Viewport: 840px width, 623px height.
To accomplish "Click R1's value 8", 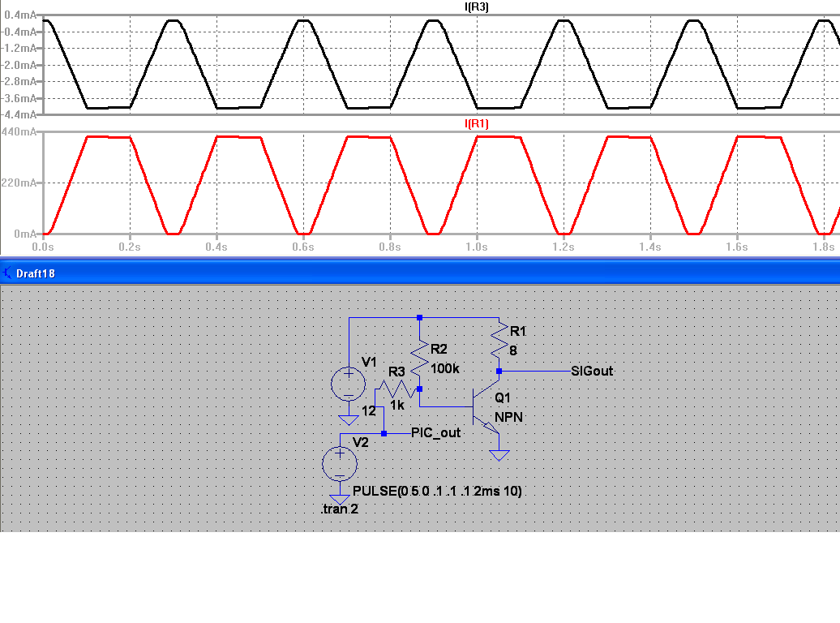I will pyautogui.click(x=513, y=350).
